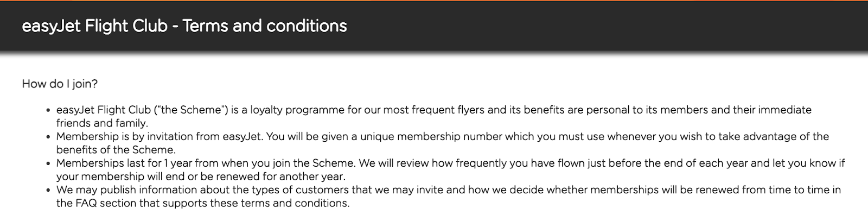Click the bullet dot before 'Memberships last for 1 year'

tap(49, 163)
